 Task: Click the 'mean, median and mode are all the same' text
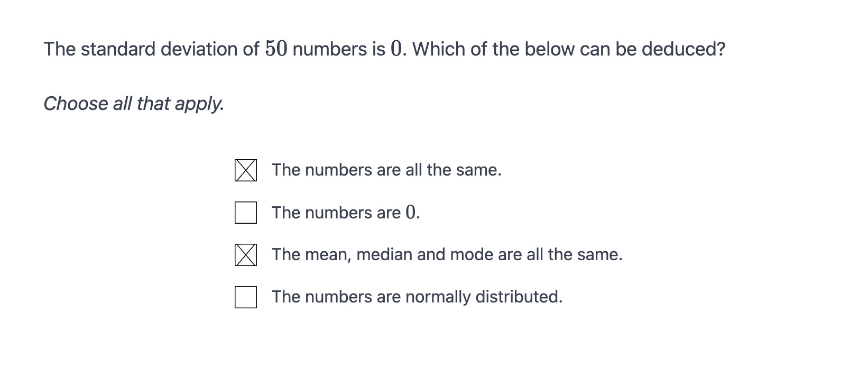[x=447, y=255]
